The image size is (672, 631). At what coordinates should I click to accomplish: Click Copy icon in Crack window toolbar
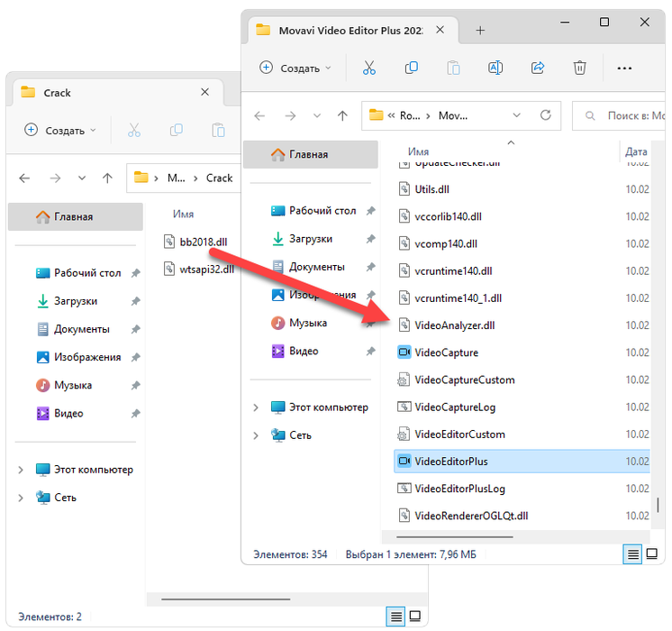tap(177, 130)
